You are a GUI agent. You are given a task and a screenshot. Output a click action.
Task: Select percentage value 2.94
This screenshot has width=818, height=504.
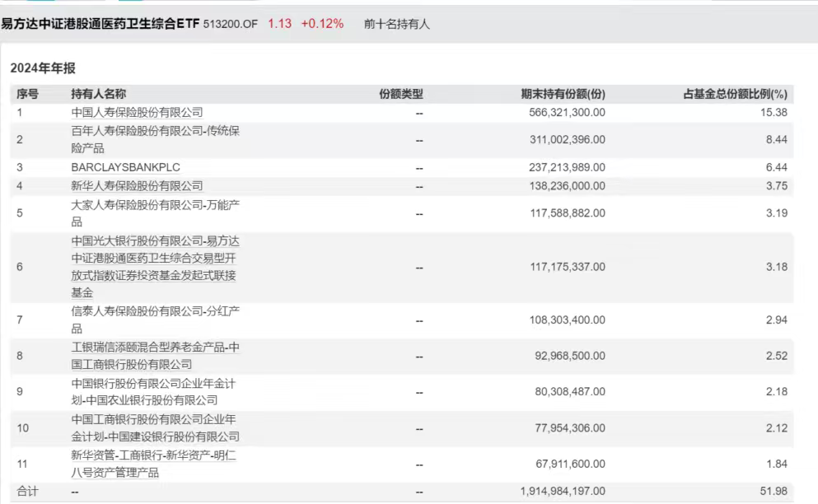coord(777,320)
